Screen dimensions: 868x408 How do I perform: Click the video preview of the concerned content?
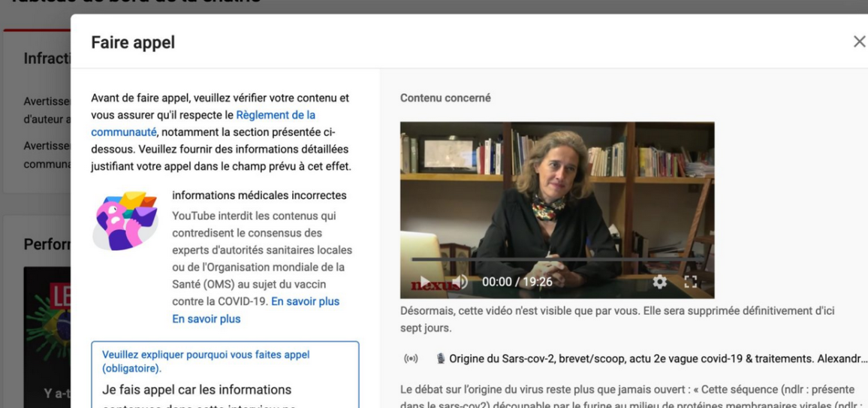click(557, 210)
